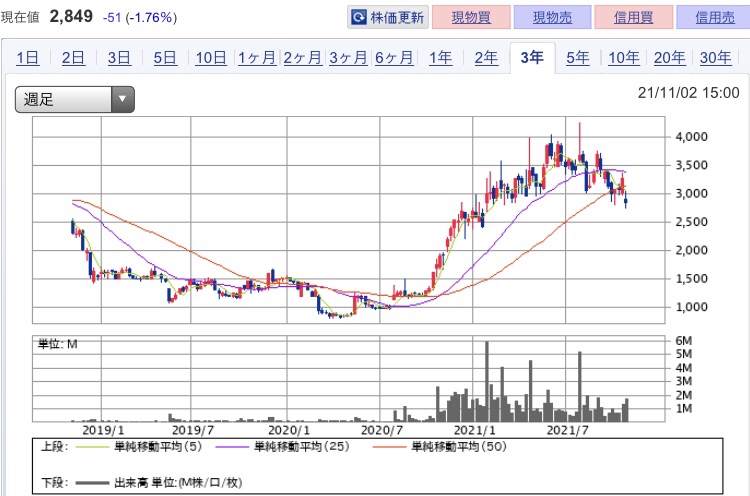The height and width of the screenshot is (496, 750).
Task: Click the 現物売 button
Action: [552, 18]
